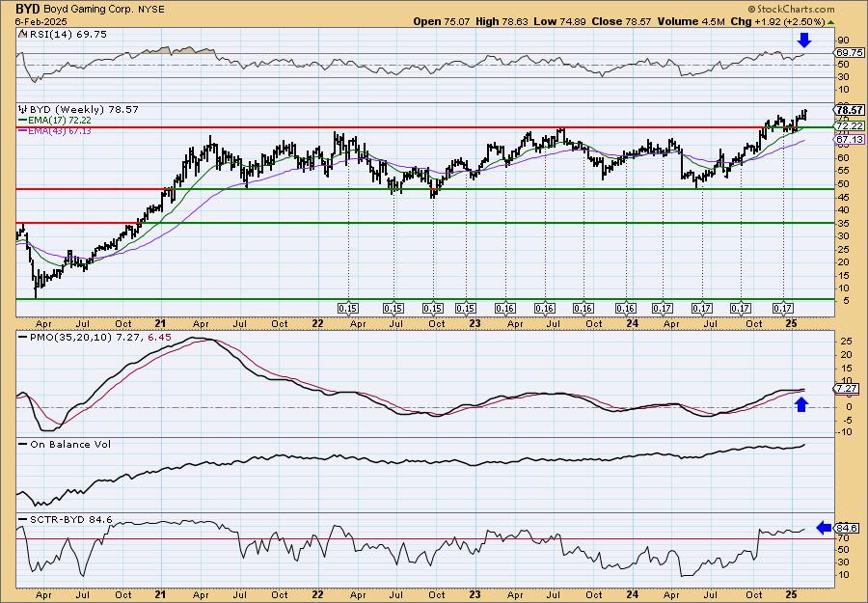Click the 70 label on the SCTR axis

click(x=843, y=537)
